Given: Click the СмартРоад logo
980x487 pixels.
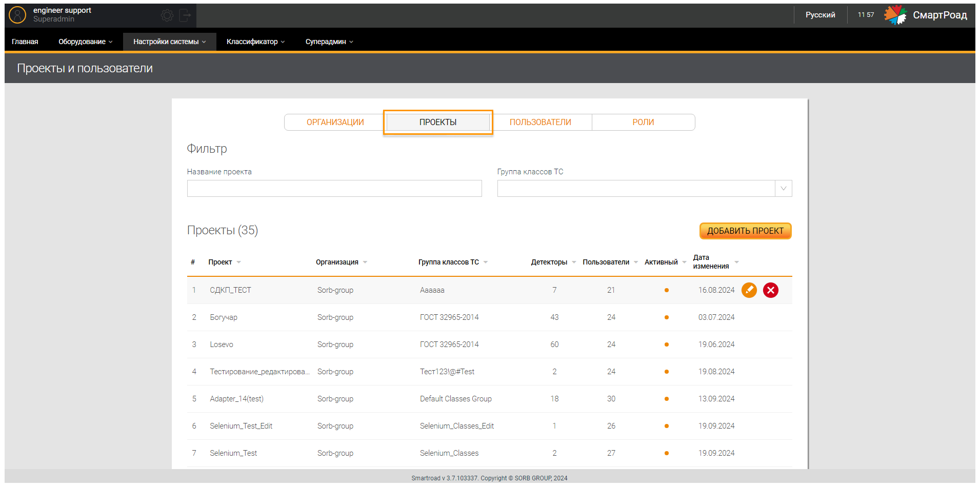Looking at the screenshot, I should (x=926, y=15).
